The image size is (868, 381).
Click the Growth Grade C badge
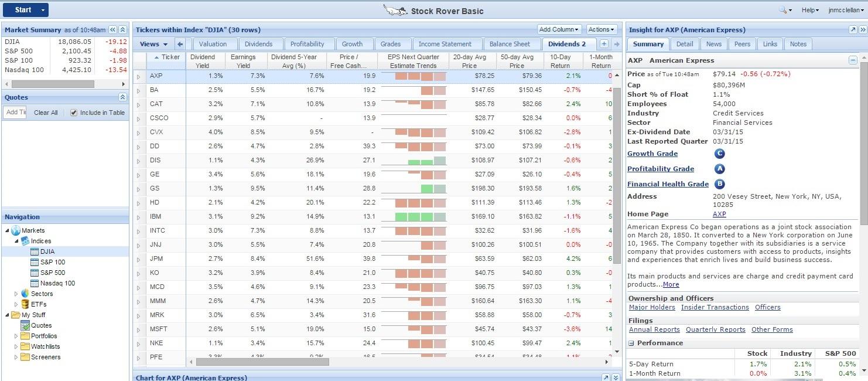[720, 154]
